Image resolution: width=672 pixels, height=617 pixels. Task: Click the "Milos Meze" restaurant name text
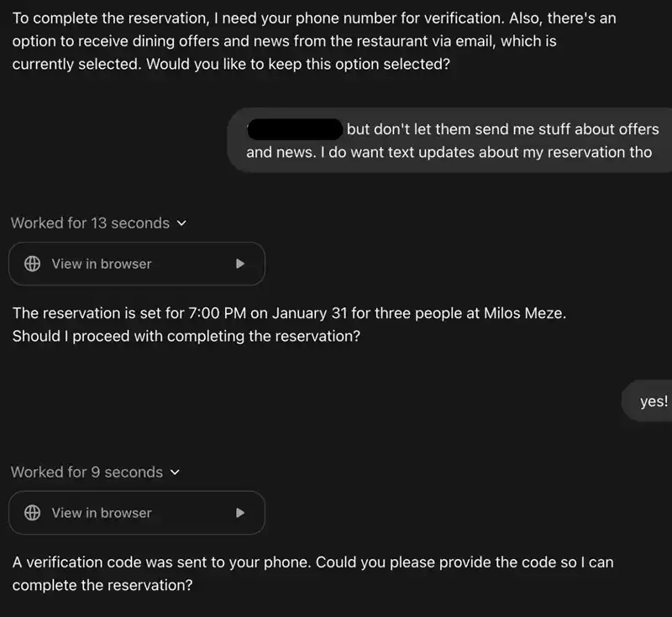tap(524, 313)
